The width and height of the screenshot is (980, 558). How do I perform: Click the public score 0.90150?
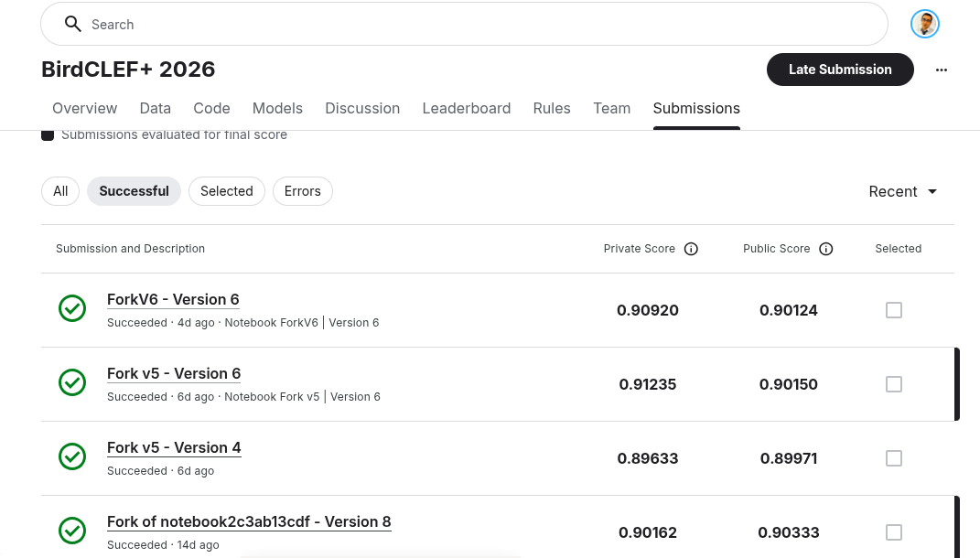point(788,384)
